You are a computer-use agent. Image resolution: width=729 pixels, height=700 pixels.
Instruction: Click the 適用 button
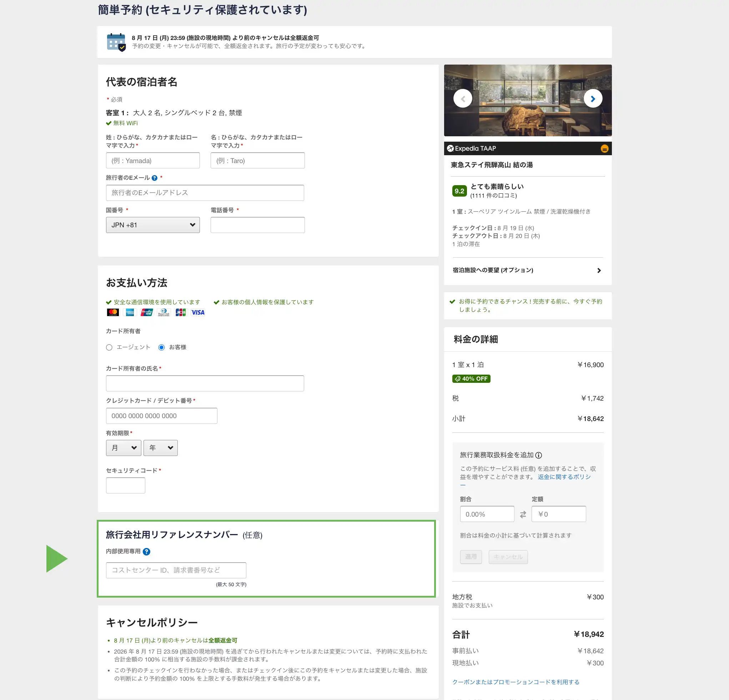471,557
